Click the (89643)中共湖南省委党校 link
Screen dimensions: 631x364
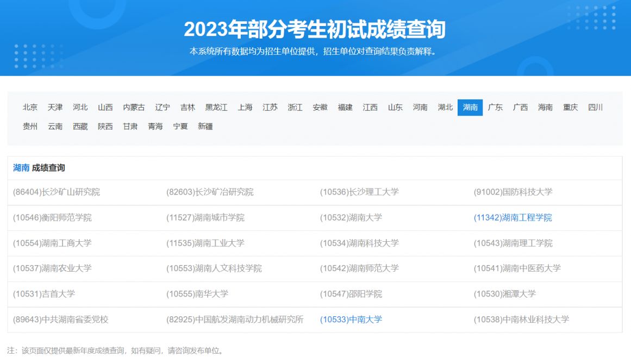(61, 320)
